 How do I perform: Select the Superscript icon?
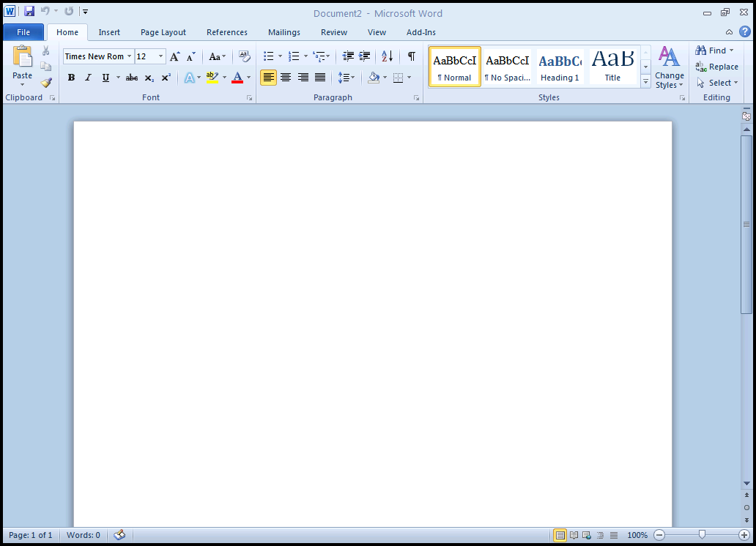[x=165, y=77]
